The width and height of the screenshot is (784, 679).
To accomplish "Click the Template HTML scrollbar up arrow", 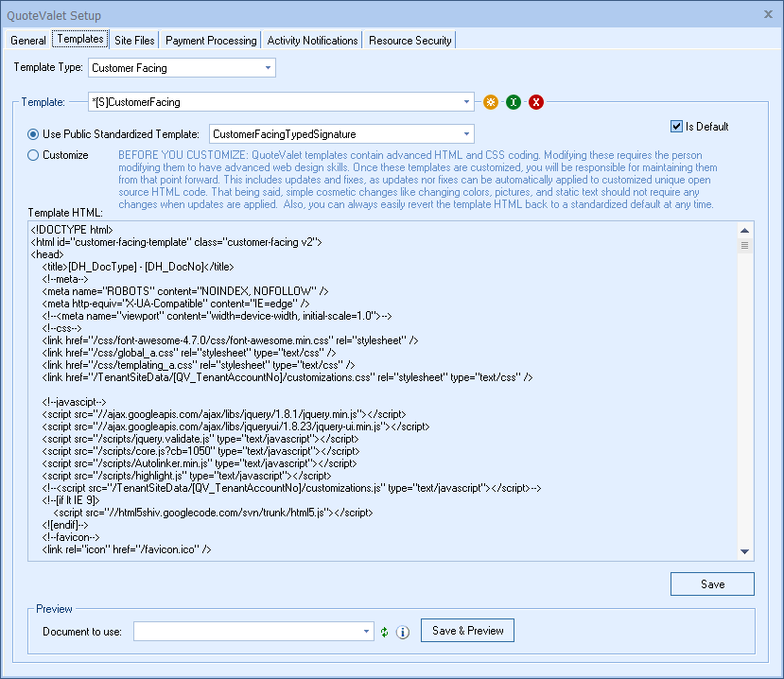I will click(x=744, y=231).
